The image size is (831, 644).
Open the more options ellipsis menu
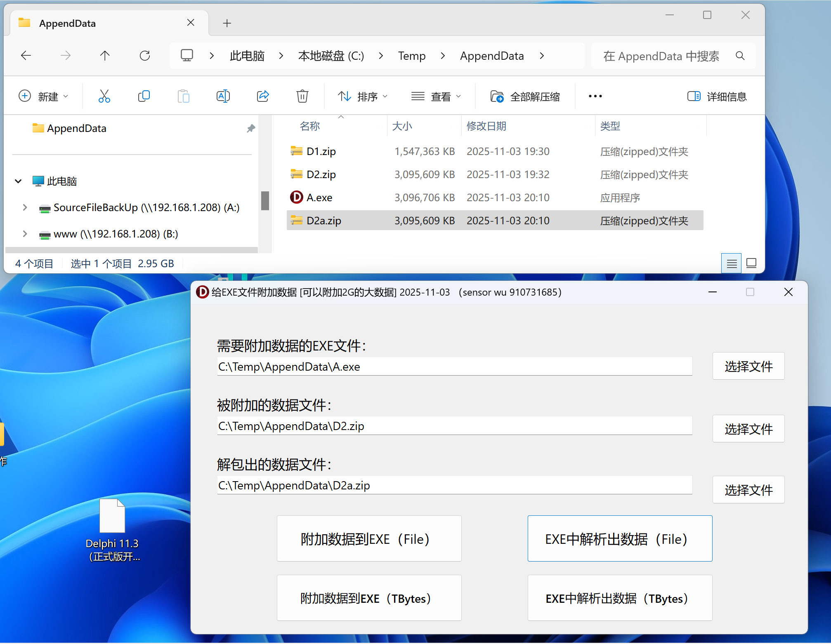coord(595,96)
